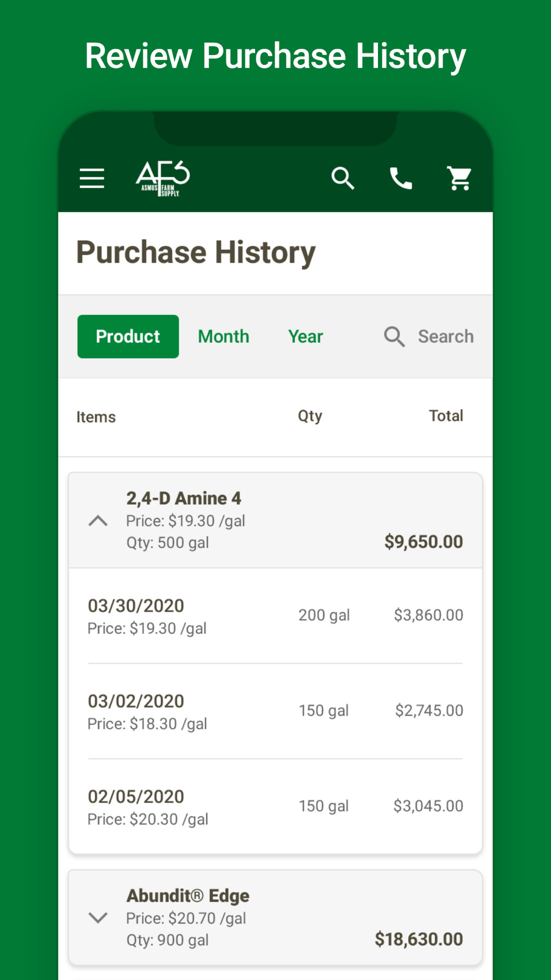The height and width of the screenshot is (980, 551).
Task: Tap the phone call icon
Action: [x=401, y=179]
